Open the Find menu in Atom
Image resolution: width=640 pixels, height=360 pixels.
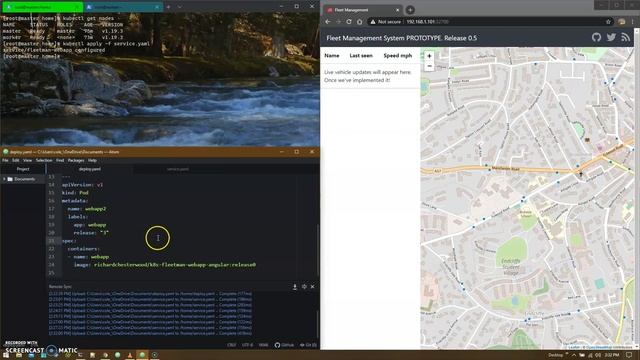(60, 160)
